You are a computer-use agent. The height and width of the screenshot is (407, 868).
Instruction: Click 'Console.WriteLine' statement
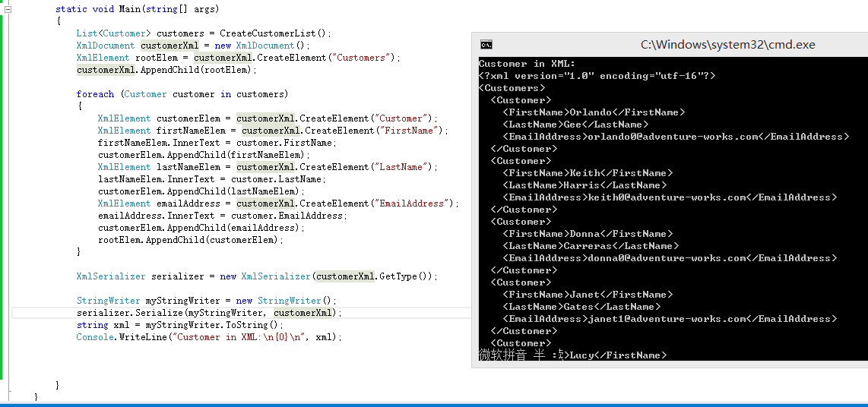tap(209, 337)
